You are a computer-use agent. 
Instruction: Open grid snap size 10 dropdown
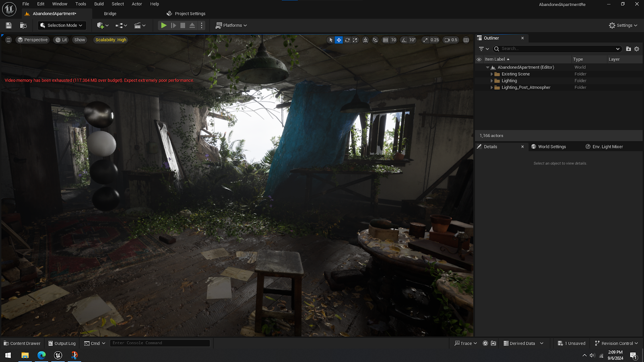point(394,40)
